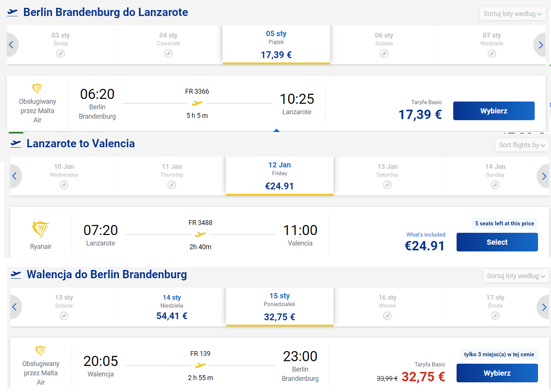Viewport: 551px width, 392px height.
Task: Show later dates for Walencja–Berlin flights
Action: [543, 307]
